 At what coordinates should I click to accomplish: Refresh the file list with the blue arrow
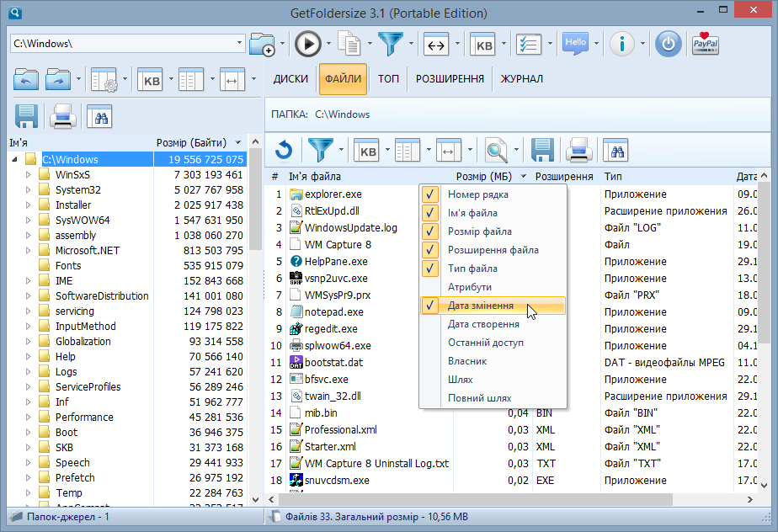pyautogui.click(x=284, y=151)
